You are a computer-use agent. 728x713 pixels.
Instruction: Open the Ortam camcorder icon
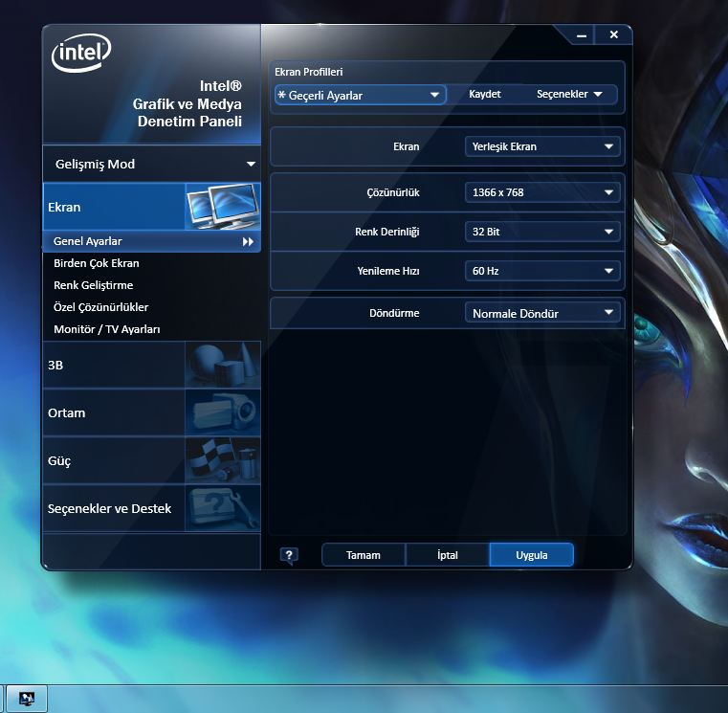(x=223, y=412)
